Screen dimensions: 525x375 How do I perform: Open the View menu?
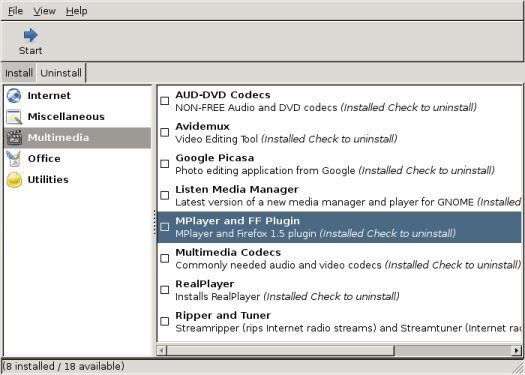(45, 11)
